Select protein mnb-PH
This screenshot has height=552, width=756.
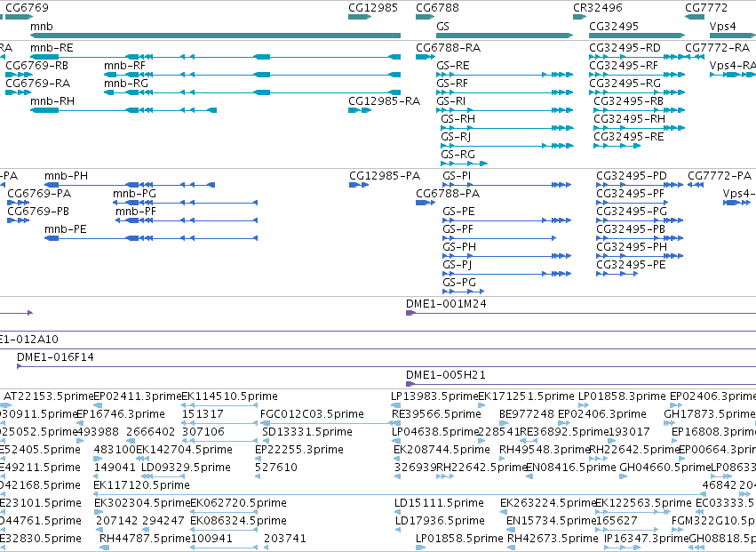129,185
